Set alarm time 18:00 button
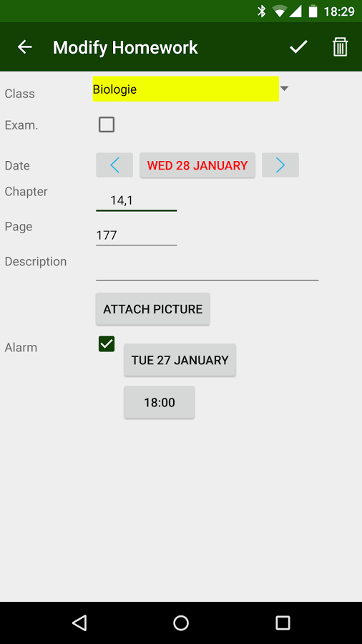 tap(160, 402)
